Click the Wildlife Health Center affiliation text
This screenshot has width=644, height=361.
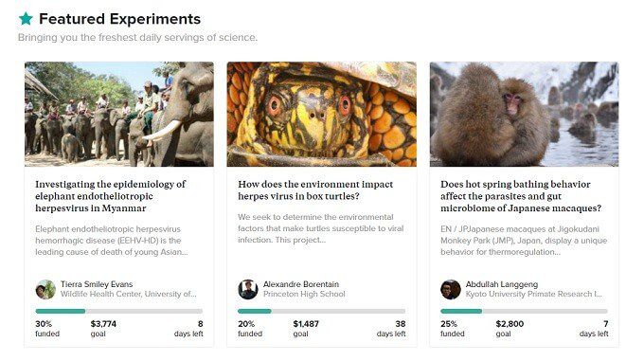129,294
